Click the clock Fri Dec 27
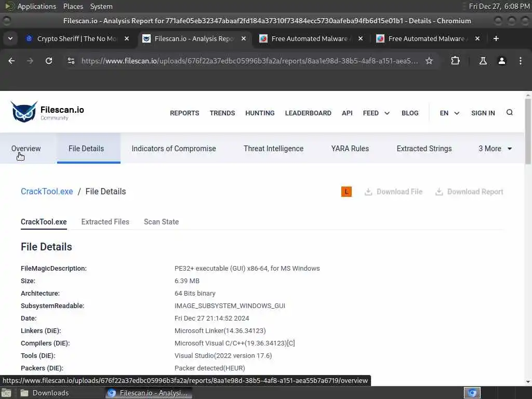 coord(499,6)
